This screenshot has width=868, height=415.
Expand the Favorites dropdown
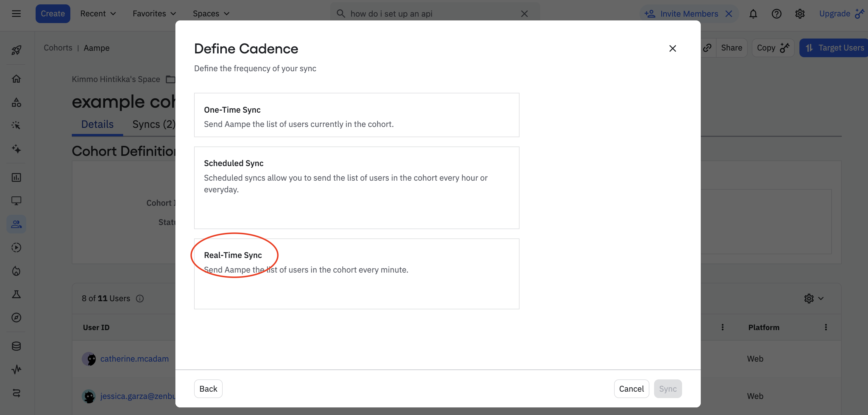coord(154,14)
